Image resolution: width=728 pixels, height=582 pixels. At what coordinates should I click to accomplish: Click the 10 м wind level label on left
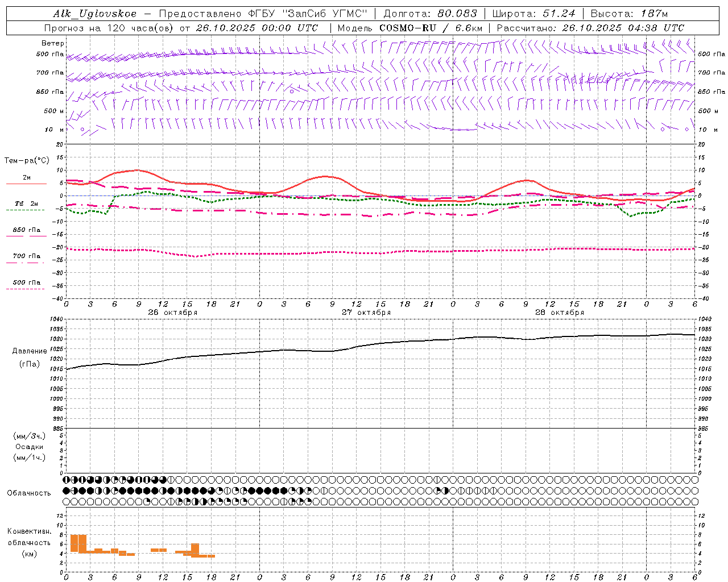pos(55,130)
